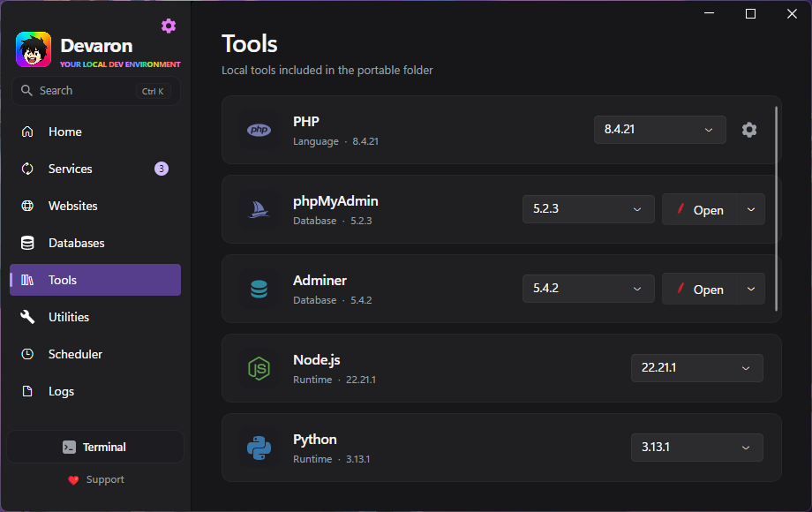Click the Tools books icon
The height and width of the screenshot is (512, 812).
27,280
